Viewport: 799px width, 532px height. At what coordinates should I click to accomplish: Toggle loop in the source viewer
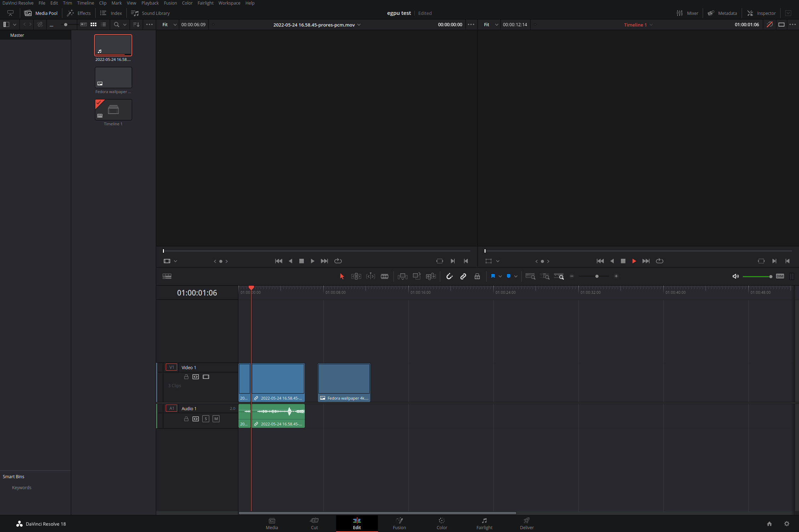(338, 261)
